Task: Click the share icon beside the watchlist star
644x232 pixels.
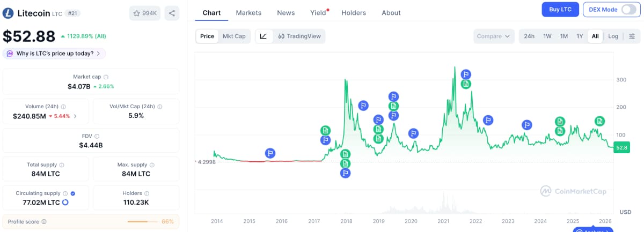Action: (x=172, y=13)
